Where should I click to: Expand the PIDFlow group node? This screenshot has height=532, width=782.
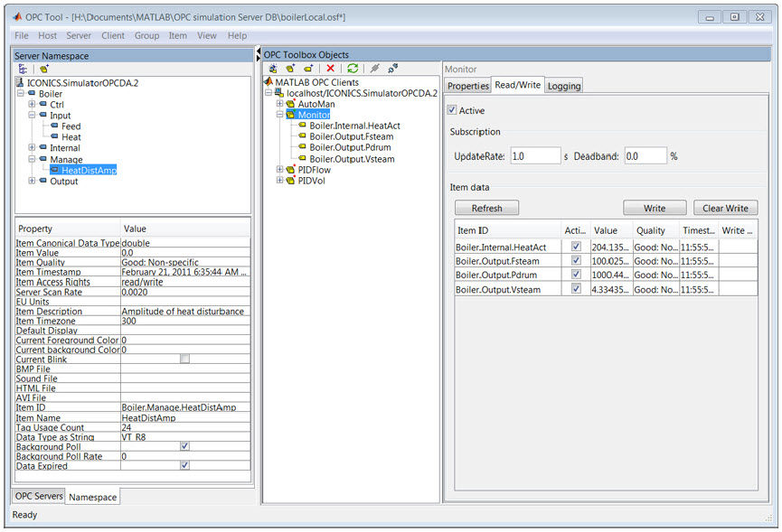click(280, 169)
